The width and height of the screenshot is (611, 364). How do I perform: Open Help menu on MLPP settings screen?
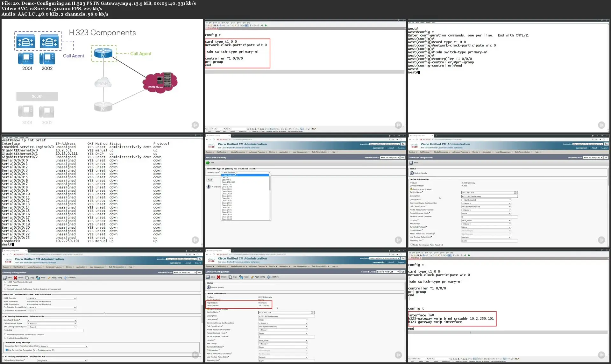pyautogui.click(x=131, y=267)
